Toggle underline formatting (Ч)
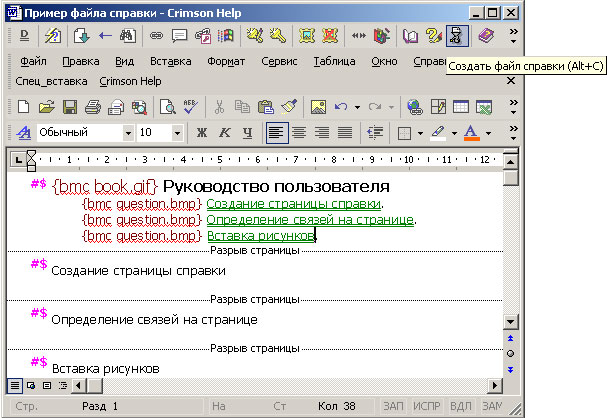The height and width of the screenshot is (418, 607). click(x=246, y=132)
